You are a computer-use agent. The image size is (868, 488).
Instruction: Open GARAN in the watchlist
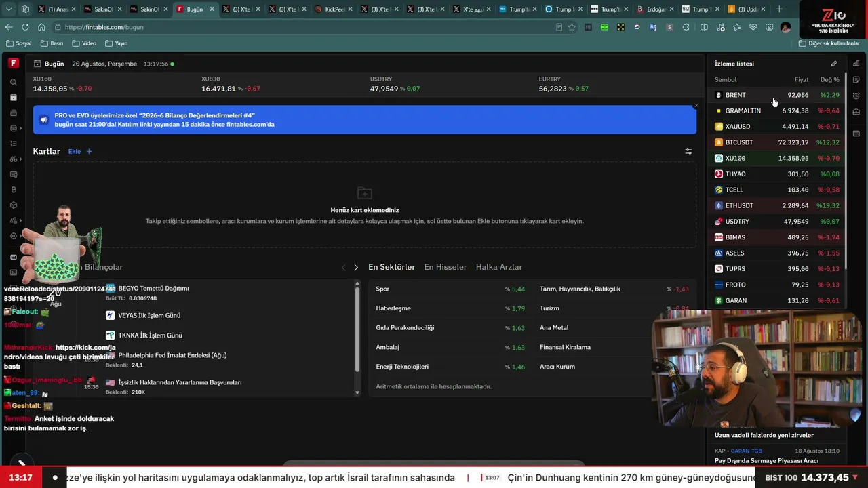pyautogui.click(x=777, y=300)
